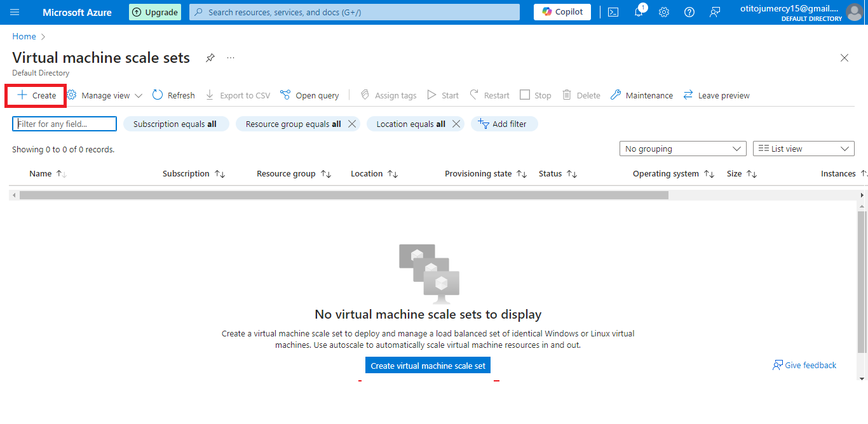Close the Virtual machine scale sets blade
The height and width of the screenshot is (424, 868).
tap(844, 58)
